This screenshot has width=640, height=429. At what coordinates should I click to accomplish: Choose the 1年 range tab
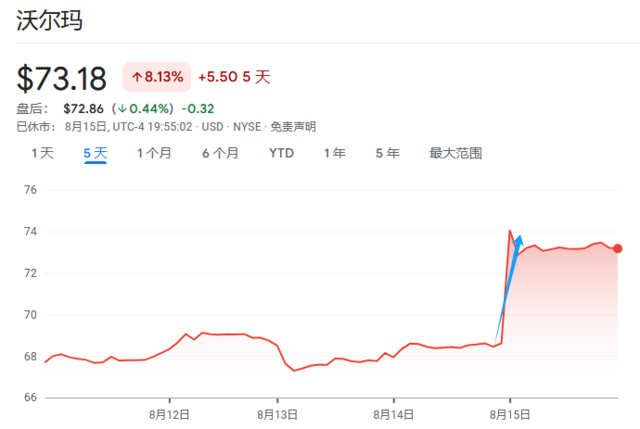point(335,153)
